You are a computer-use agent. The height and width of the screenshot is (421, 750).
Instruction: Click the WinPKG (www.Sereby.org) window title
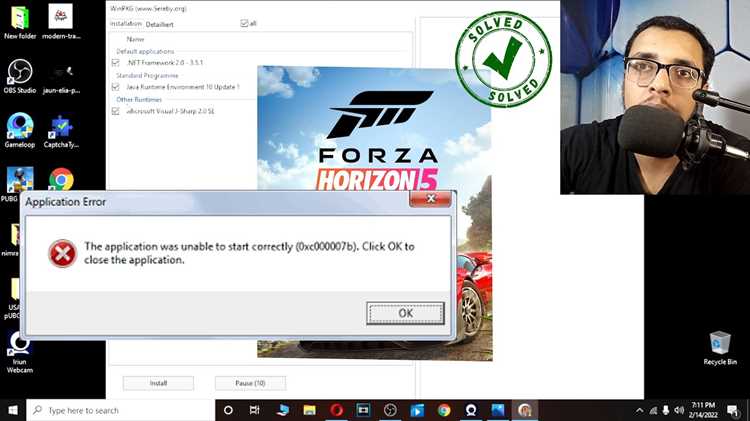coord(148,9)
